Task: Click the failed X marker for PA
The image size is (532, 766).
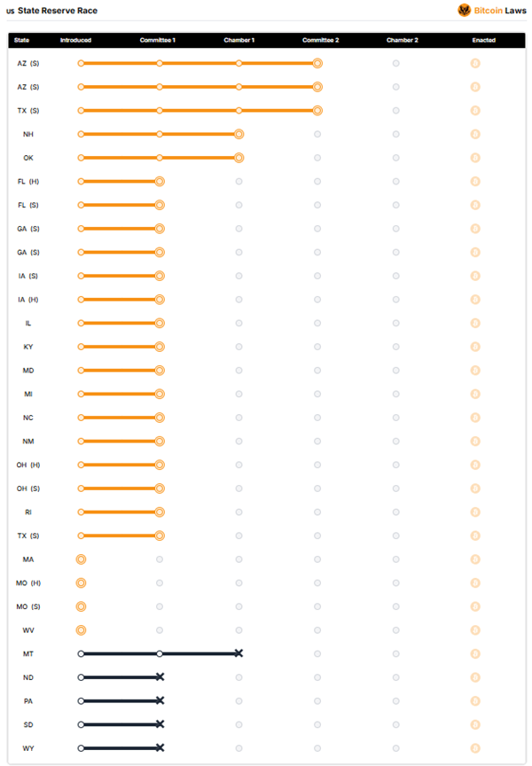Action: (160, 701)
